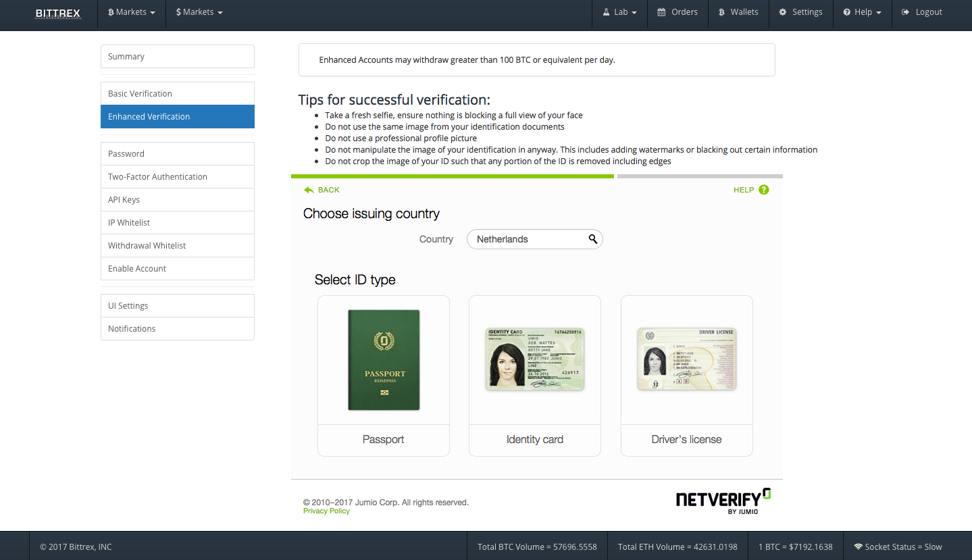Viewport: 972px width, 560px height.
Task: Log out of the Bittrex account
Action: [x=922, y=12]
